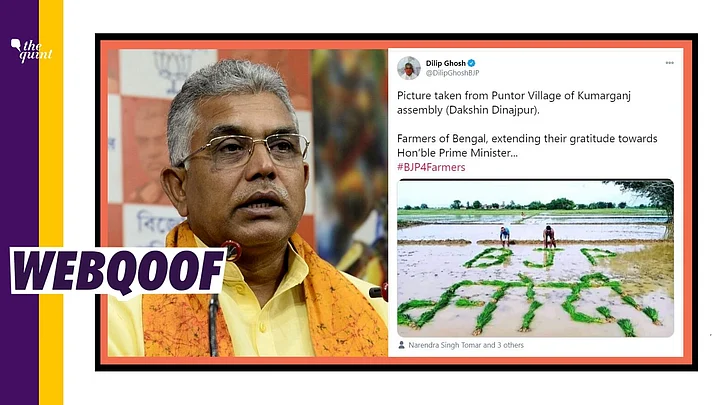
Task: Open the Dilip Ghosh display name
Action: pyautogui.click(x=445, y=63)
